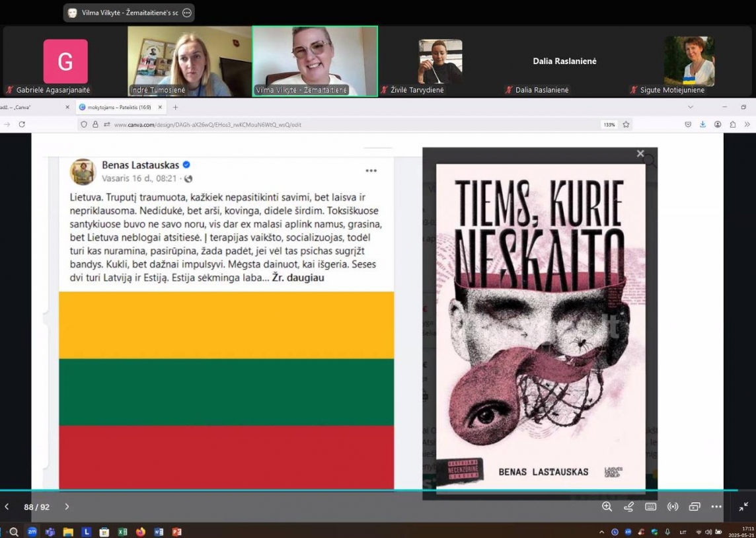Select Dalia Raslanienė participant tile
Screen dimensions: 756x538
point(564,61)
